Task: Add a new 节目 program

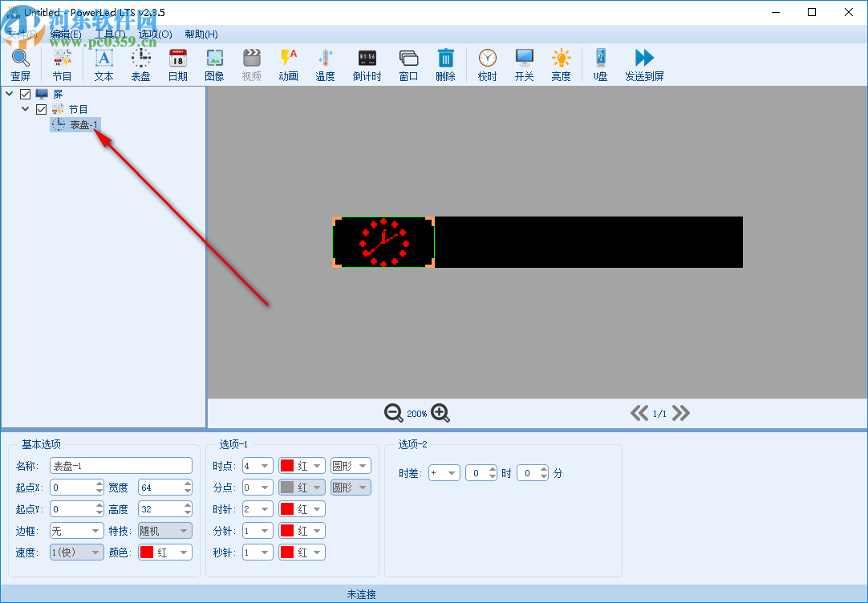Action: 62,65
